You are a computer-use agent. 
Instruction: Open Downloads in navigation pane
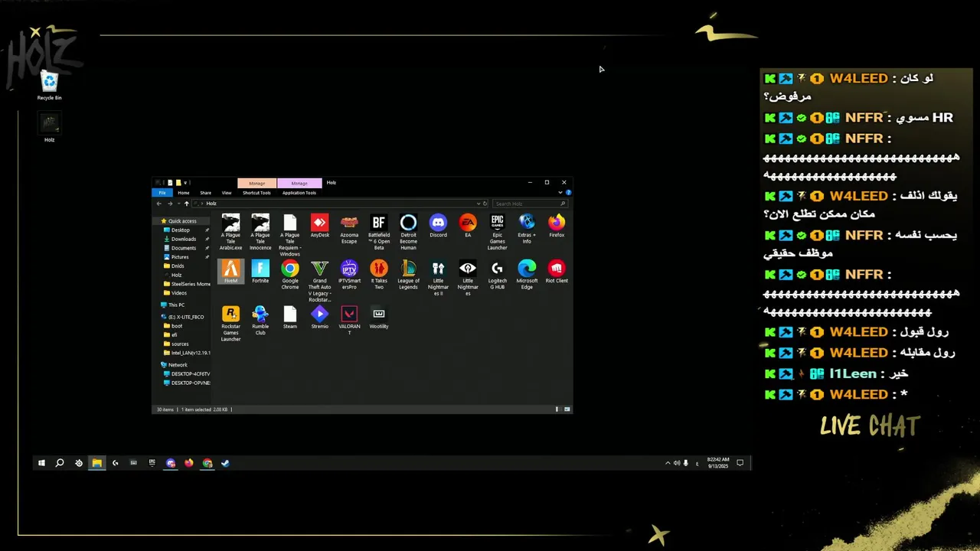coord(183,240)
